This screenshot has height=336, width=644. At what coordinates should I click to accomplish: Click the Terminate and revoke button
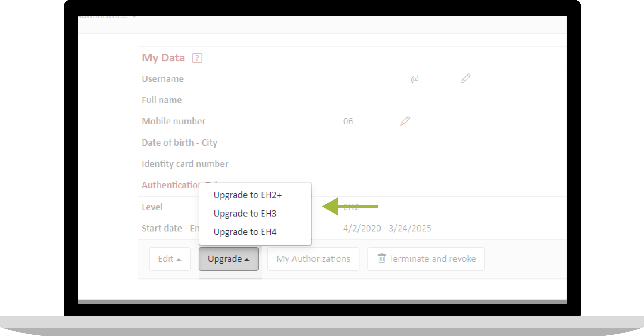click(426, 259)
